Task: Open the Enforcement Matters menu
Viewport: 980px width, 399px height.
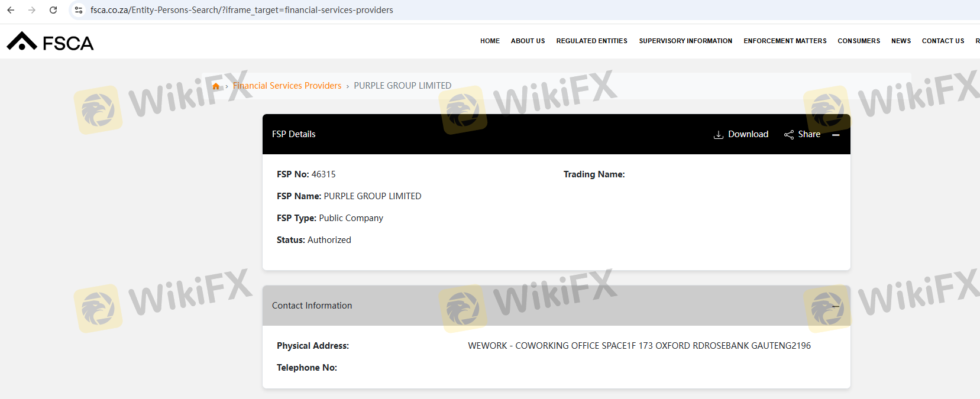Action: click(x=785, y=41)
